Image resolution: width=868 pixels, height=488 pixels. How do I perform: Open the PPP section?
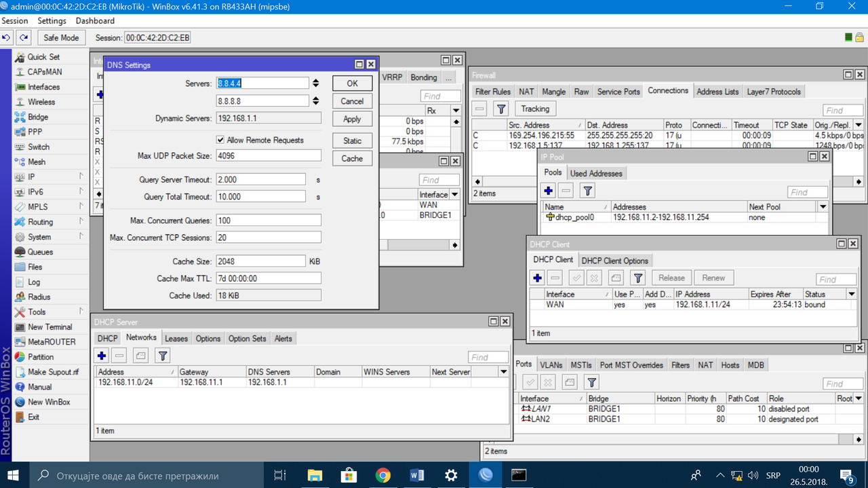click(35, 132)
